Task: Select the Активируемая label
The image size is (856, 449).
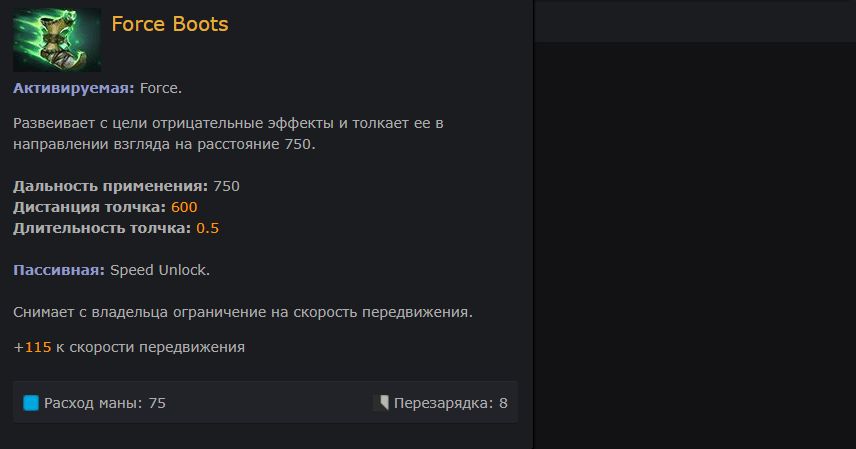Action: 74,88
